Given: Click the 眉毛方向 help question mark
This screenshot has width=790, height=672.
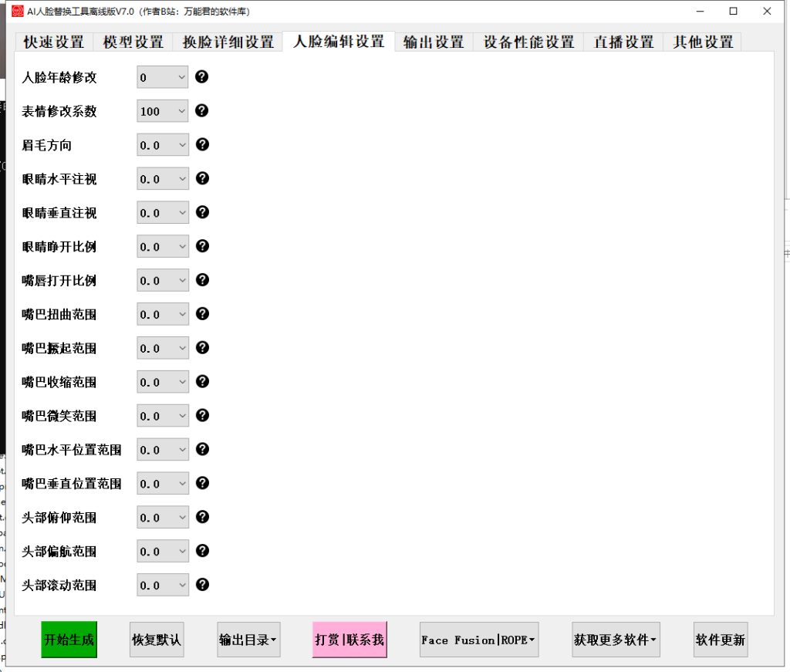Looking at the screenshot, I should click(x=202, y=144).
